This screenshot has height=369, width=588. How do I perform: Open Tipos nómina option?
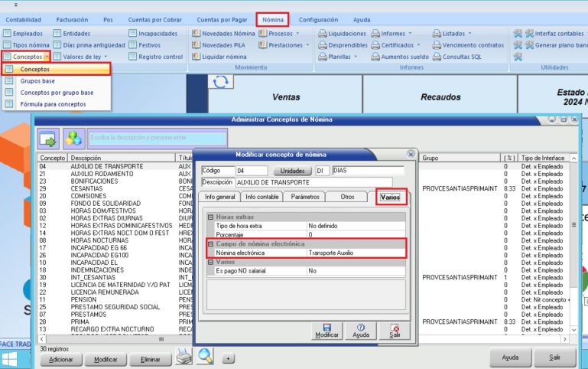point(26,45)
